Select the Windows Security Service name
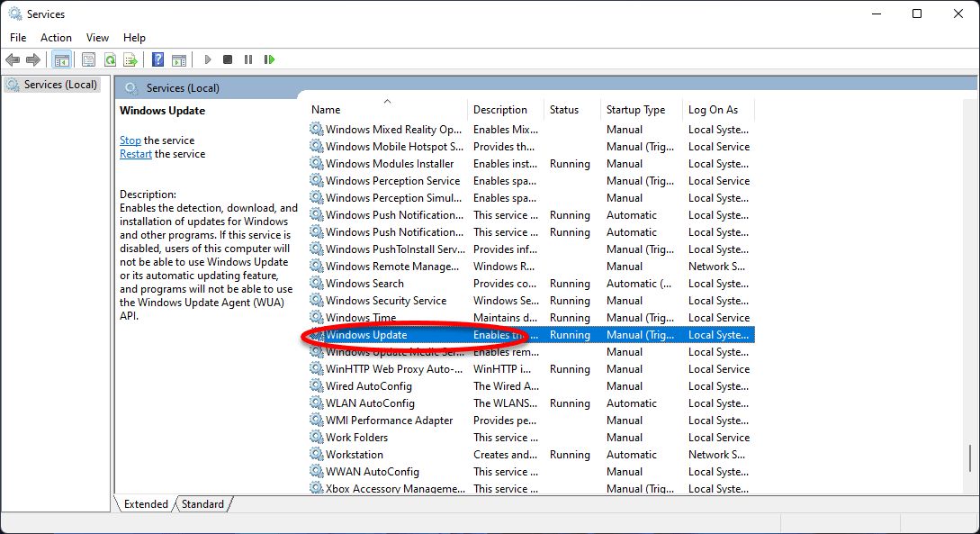Viewport: 980px width, 534px height. tap(386, 300)
